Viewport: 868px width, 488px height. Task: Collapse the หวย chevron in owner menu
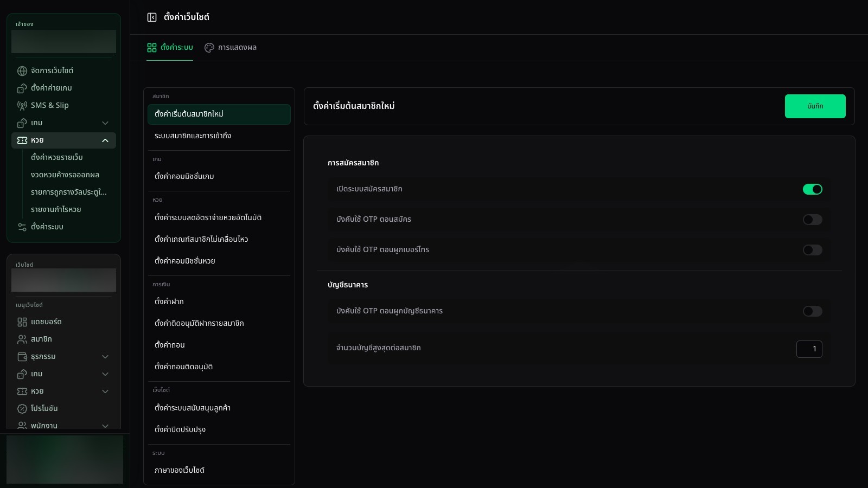tap(105, 140)
